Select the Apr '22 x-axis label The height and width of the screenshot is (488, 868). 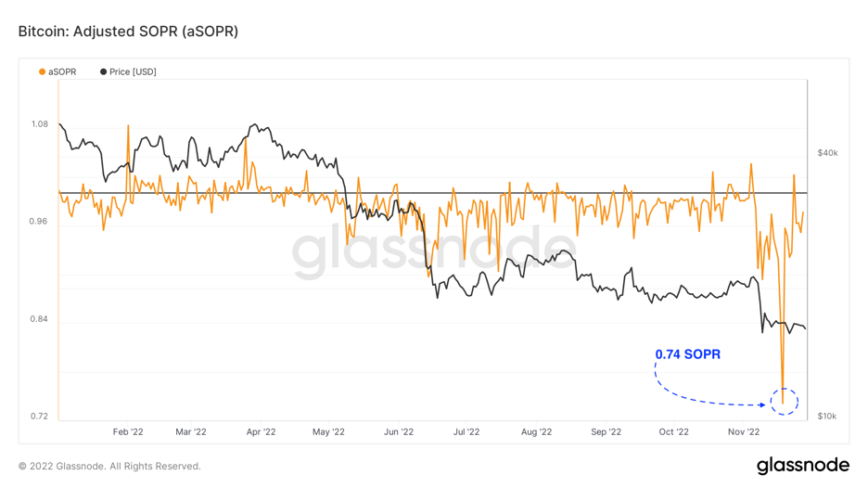tap(262, 431)
